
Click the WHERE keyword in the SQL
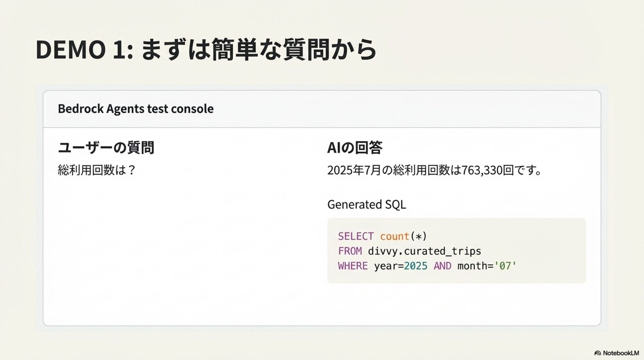353,266
